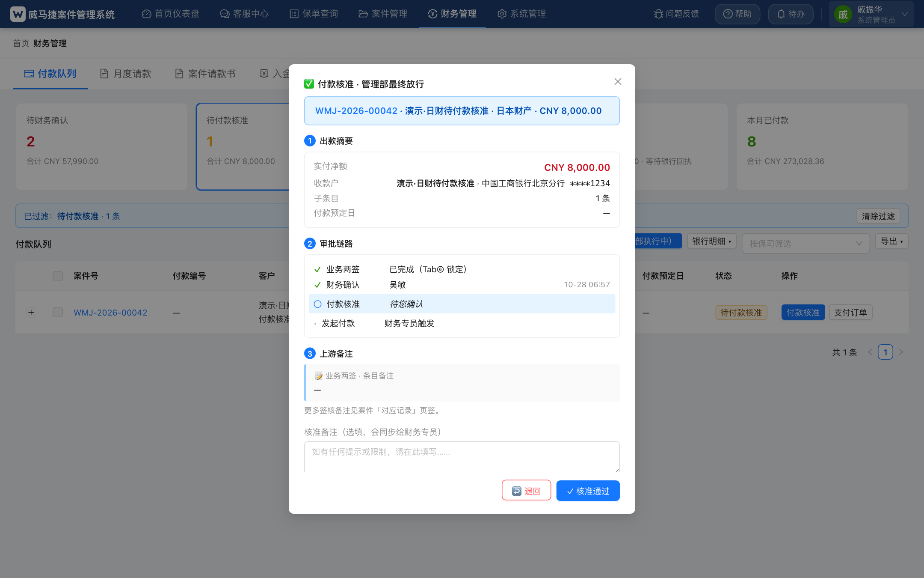Switch to 案件请款书 tab
The image size is (924, 578).
coord(205,74)
